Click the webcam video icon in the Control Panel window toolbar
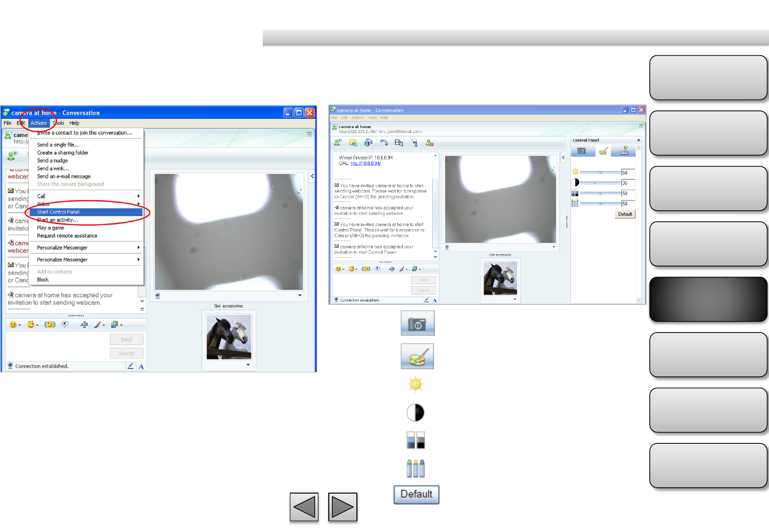Screen dimensions: 769x532 click(x=368, y=143)
